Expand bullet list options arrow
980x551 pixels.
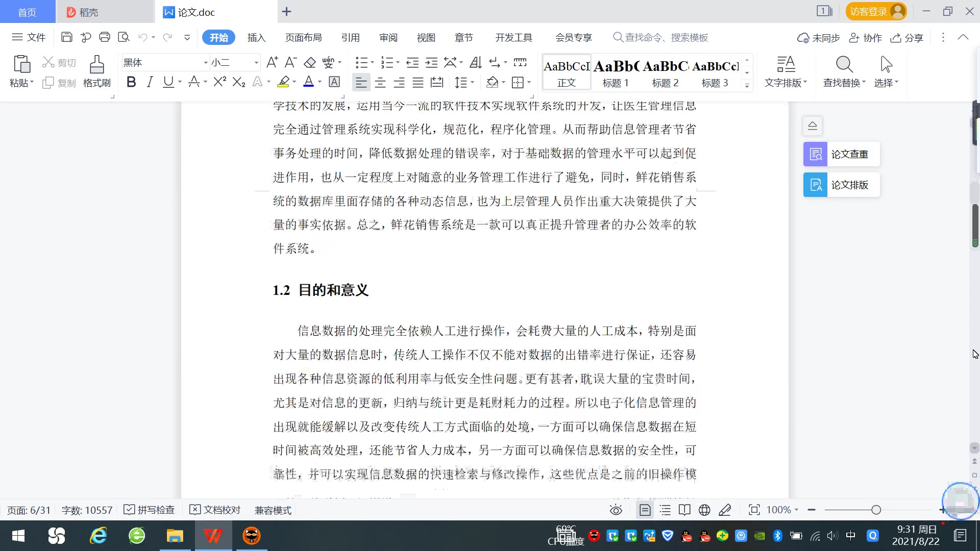pos(372,63)
